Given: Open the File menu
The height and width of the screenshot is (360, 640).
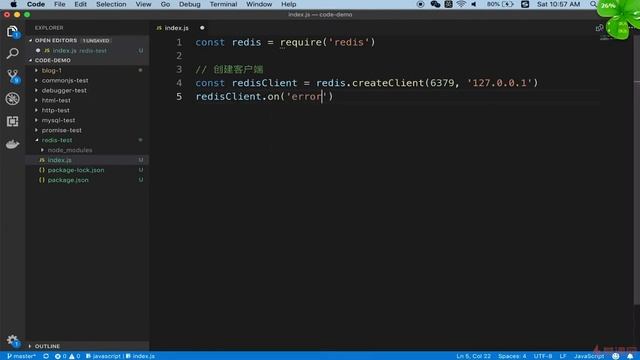Looking at the screenshot, I should point(60,4).
